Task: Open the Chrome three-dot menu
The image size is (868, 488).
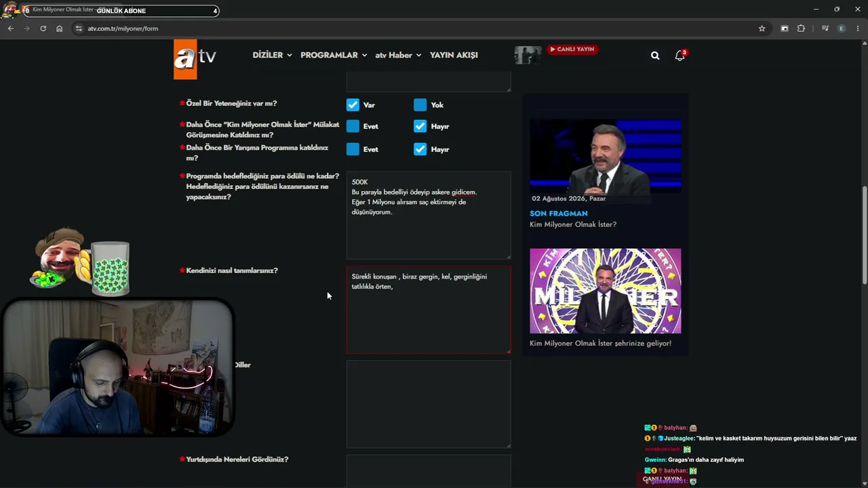Action: tap(858, 28)
